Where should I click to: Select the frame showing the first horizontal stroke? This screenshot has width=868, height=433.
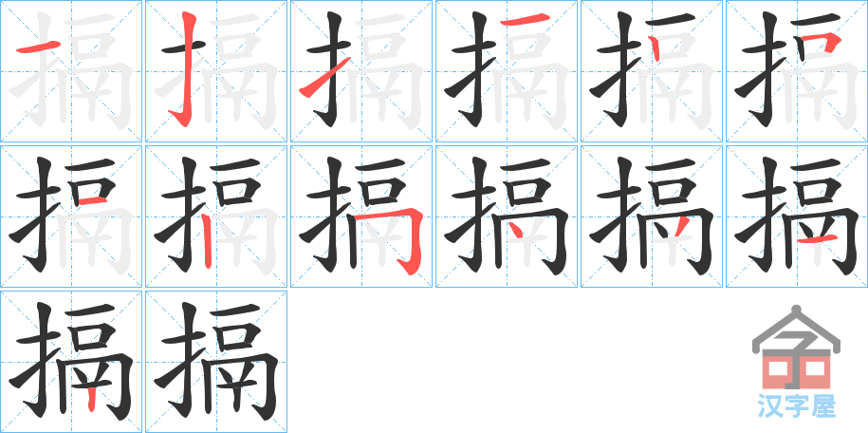click(71, 71)
